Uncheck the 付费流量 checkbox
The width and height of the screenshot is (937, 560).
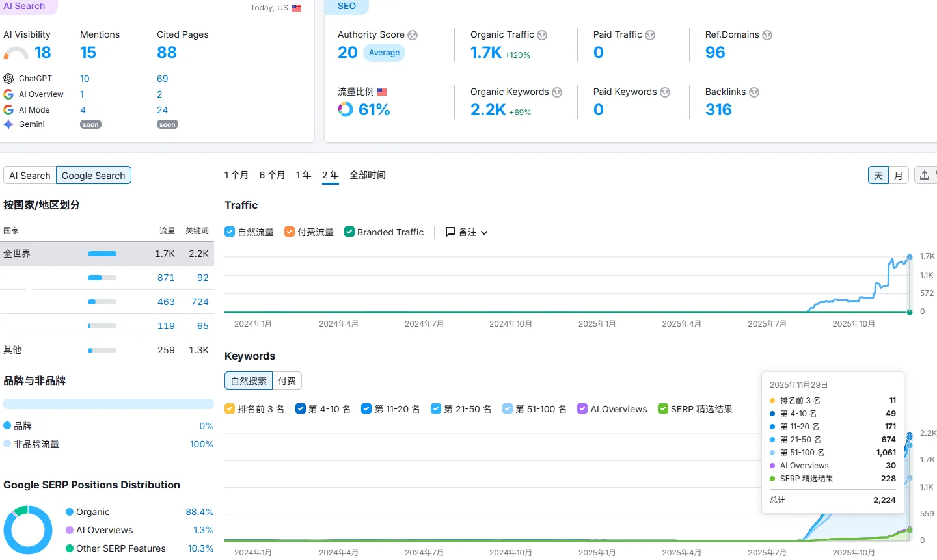pyautogui.click(x=290, y=232)
